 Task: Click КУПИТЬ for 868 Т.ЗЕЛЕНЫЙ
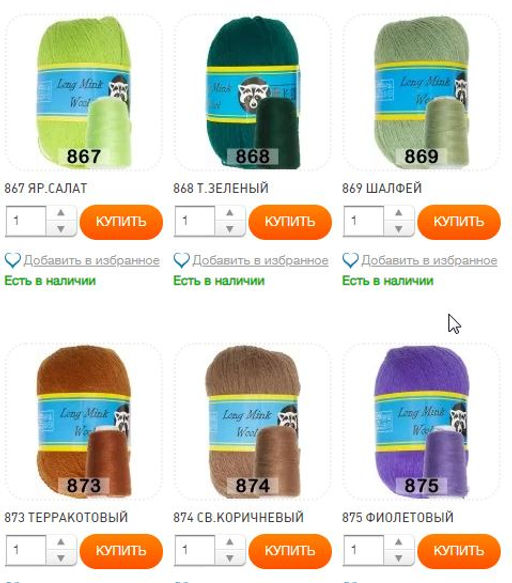290,222
